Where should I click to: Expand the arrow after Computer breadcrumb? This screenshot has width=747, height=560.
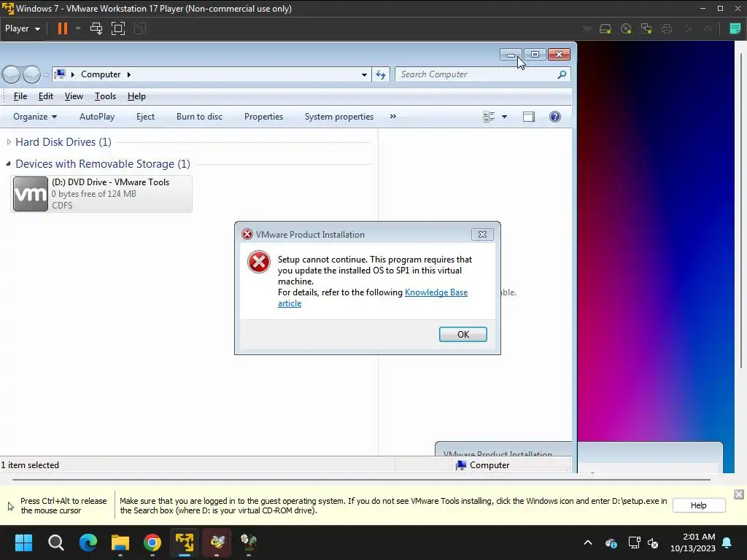(x=129, y=75)
